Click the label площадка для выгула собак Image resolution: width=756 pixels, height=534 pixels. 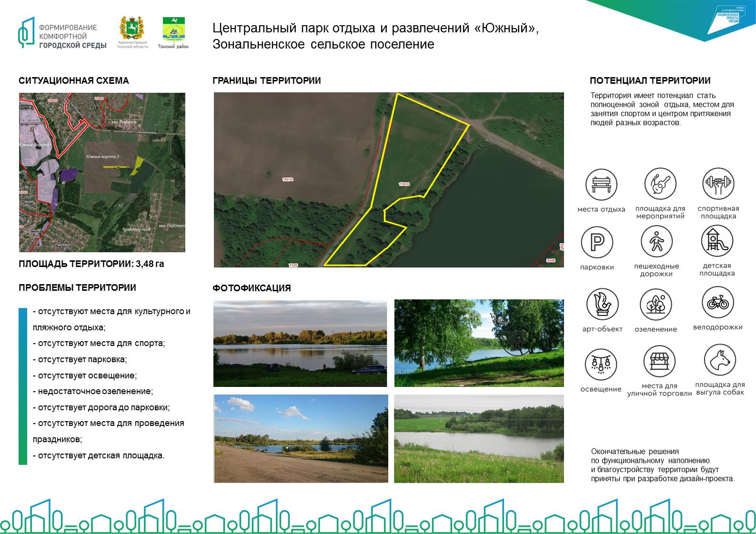[x=720, y=388]
